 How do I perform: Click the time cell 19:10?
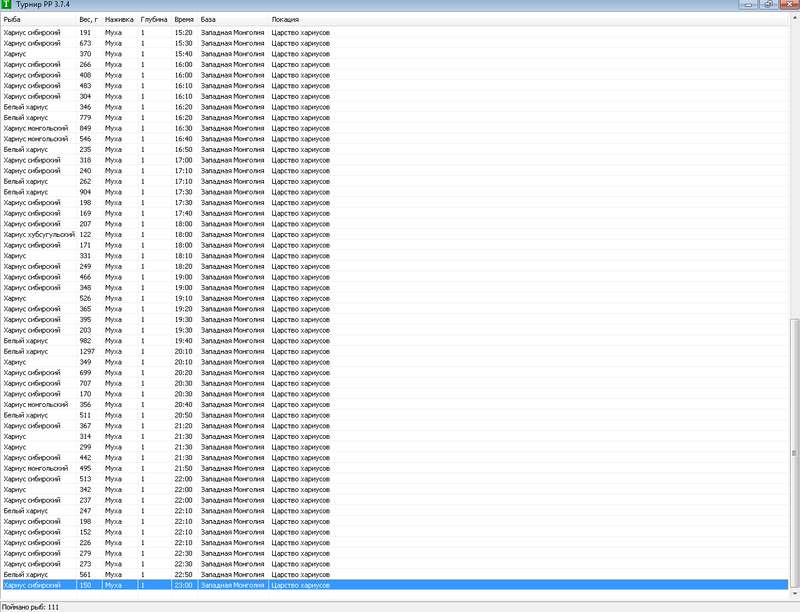[183, 298]
